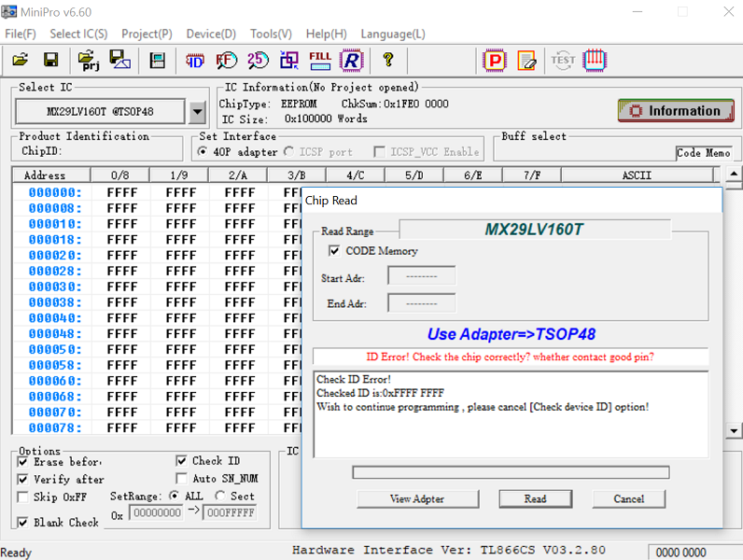This screenshot has width=743, height=560.
Task: Expand the Select IC dropdown arrow
Action: [x=197, y=112]
